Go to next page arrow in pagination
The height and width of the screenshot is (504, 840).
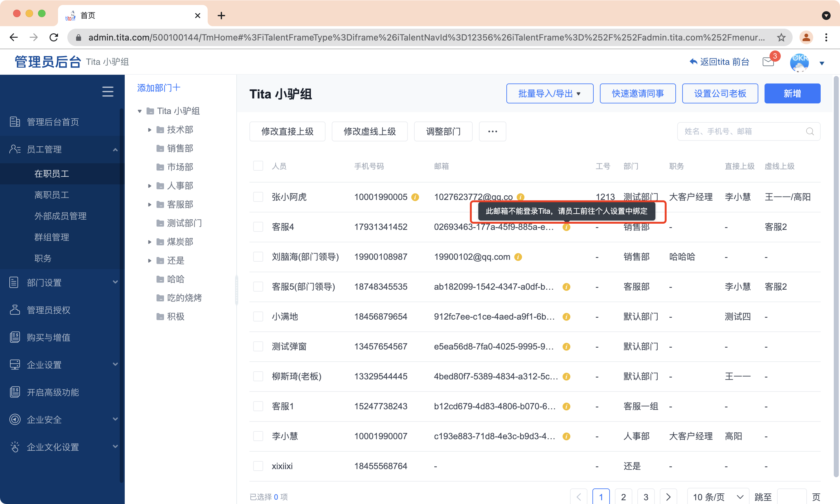(668, 497)
